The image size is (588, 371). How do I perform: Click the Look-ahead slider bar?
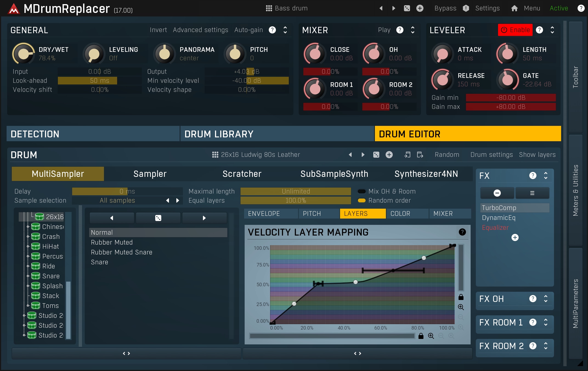click(x=100, y=81)
